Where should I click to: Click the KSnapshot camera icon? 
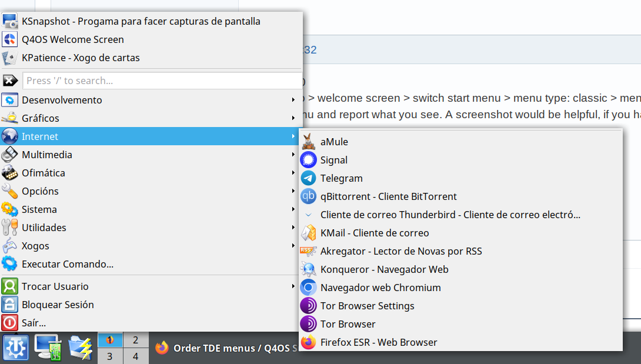point(10,21)
